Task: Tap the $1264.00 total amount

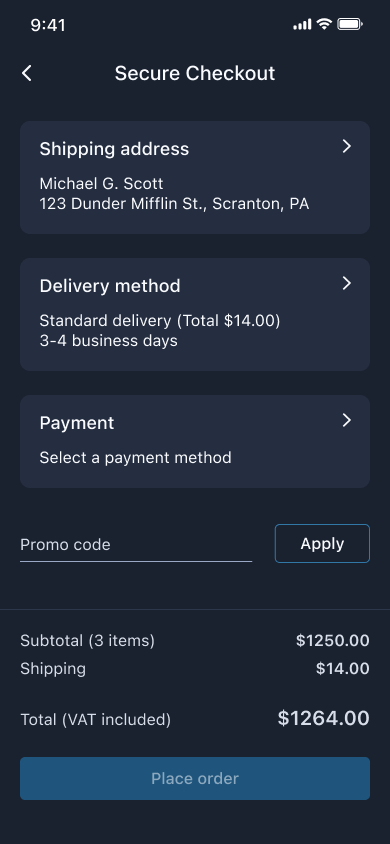Action: (324, 719)
